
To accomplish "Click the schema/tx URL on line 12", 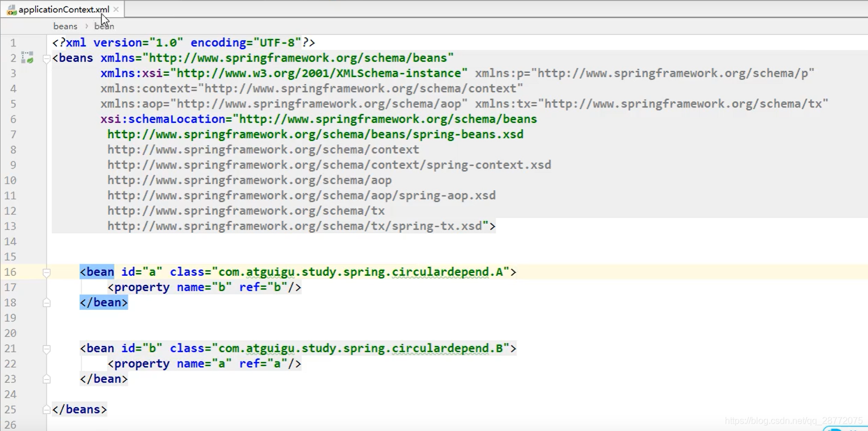I will (x=246, y=211).
